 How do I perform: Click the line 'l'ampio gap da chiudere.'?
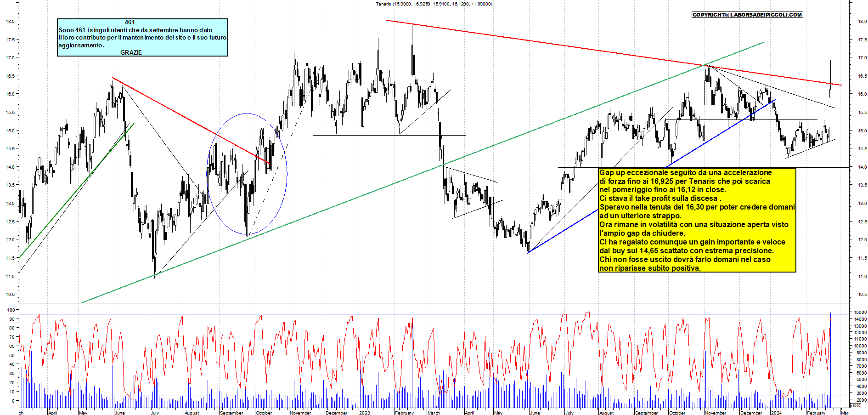(x=642, y=233)
